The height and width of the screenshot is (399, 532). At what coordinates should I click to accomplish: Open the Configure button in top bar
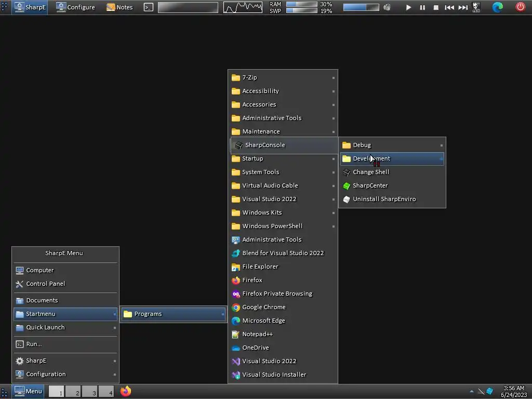pos(75,7)
